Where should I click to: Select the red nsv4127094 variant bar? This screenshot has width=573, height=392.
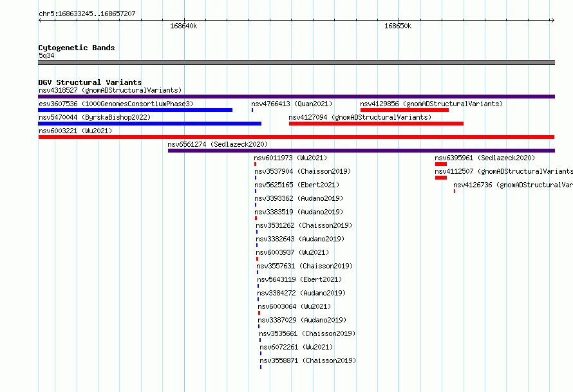(x=377, y=124)
